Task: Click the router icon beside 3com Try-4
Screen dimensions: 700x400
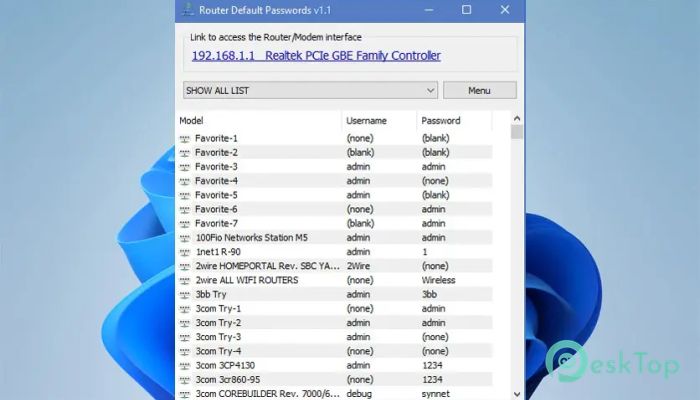Action: pos(184,352)
